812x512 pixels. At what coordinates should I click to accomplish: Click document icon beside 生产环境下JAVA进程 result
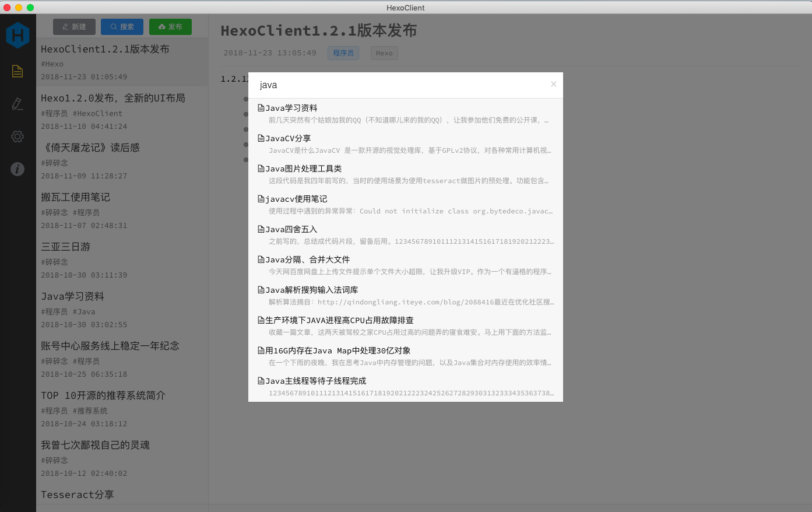[x=261, y=320]
